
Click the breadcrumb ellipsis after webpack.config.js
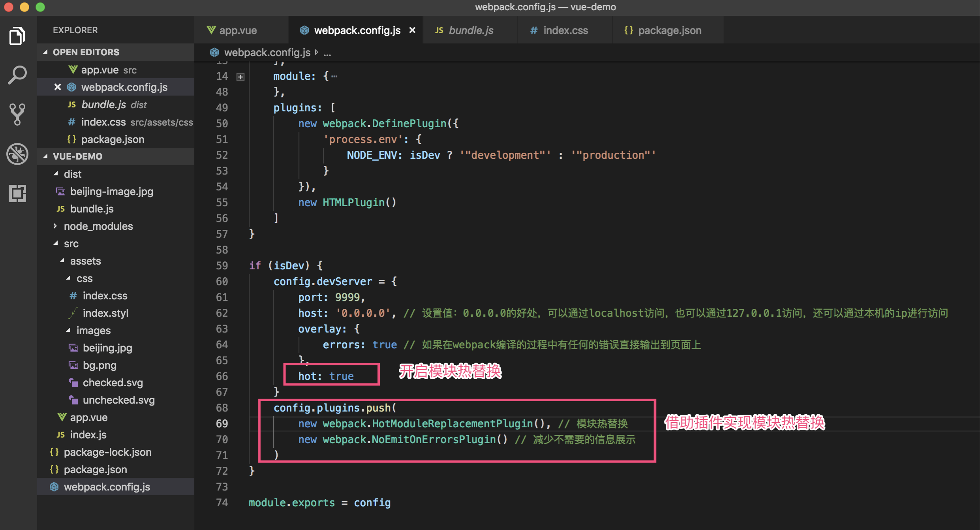click(x=327, y=53)
